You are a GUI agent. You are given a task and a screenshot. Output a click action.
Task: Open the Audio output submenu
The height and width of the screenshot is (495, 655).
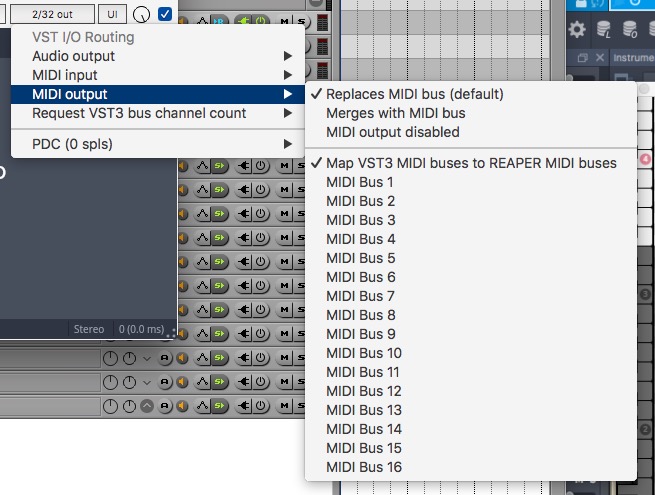click(x=157, y=56)
